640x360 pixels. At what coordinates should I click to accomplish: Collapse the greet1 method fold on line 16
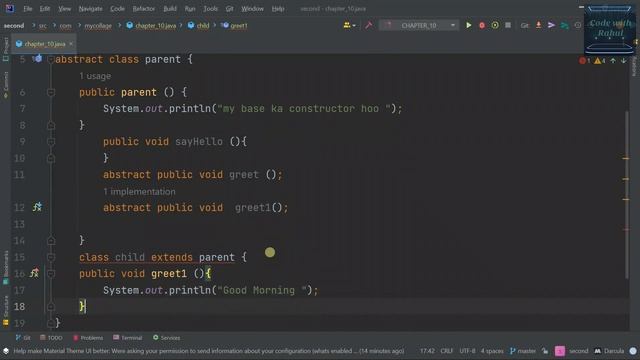[x=51, y=274]
